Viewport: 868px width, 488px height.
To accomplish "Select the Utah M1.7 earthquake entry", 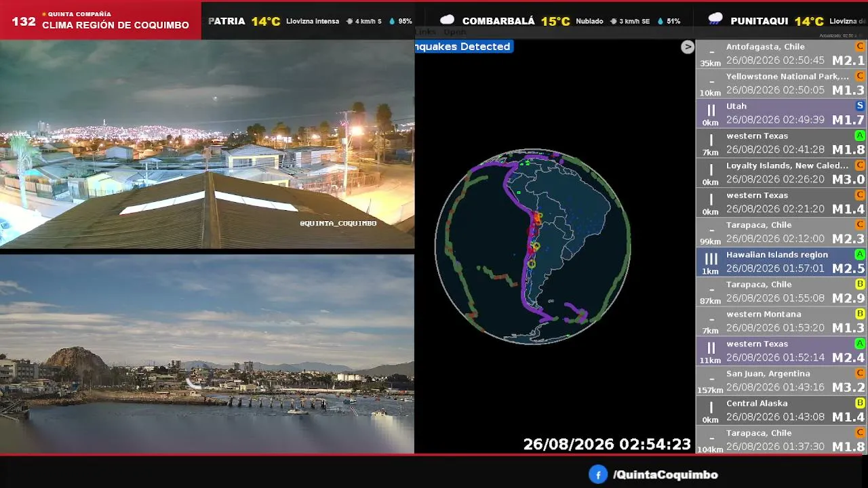I will 781,114.
